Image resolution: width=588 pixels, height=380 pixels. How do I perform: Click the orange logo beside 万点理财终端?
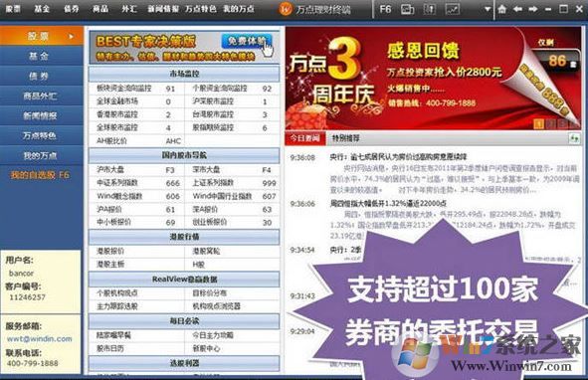coord(286,9)
